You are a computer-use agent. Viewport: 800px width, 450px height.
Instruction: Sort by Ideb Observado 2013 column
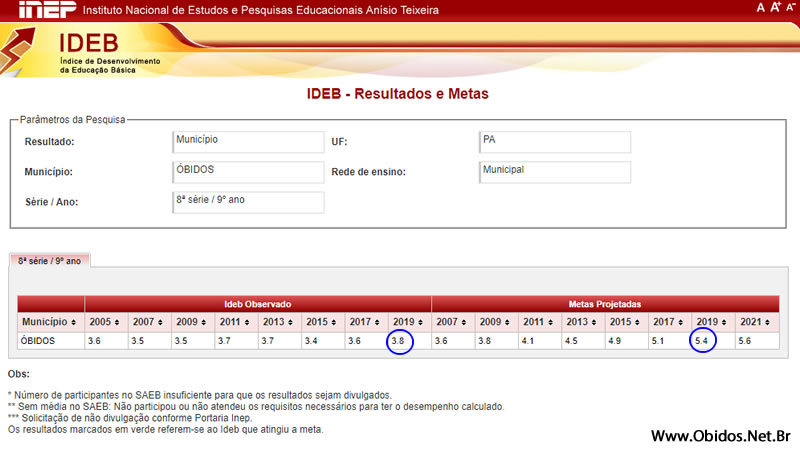280,322
